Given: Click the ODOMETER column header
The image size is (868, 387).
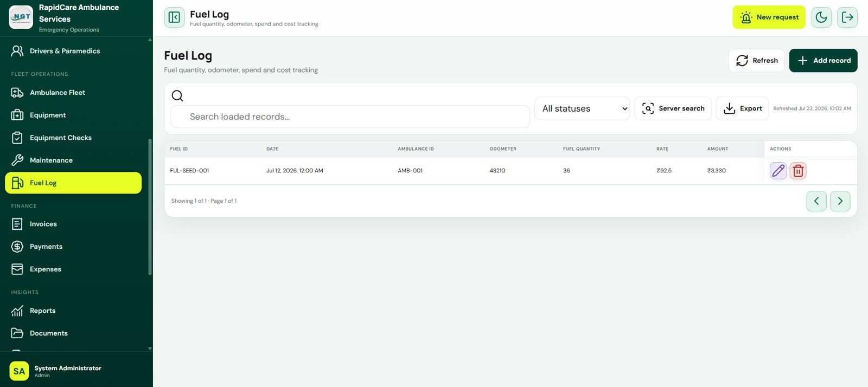Looking at the screenshot, I should pyautogui.click(x=503, y=149).
